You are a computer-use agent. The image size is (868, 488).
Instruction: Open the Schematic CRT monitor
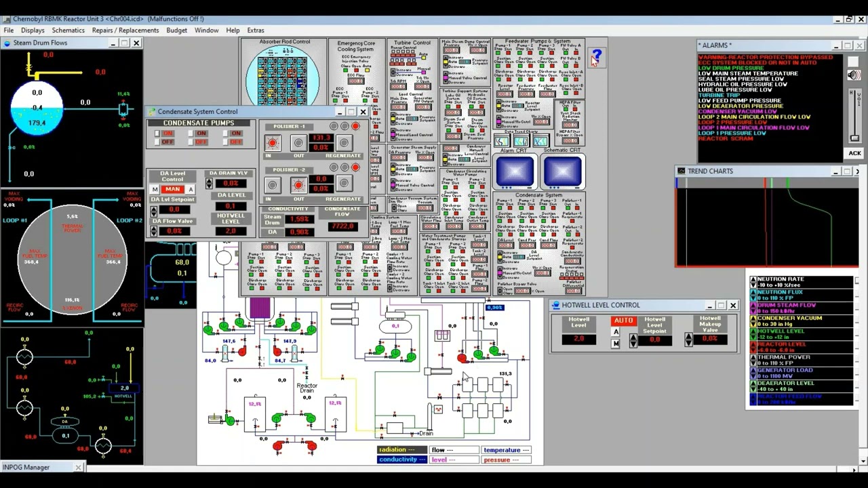(x=562, y=170)
